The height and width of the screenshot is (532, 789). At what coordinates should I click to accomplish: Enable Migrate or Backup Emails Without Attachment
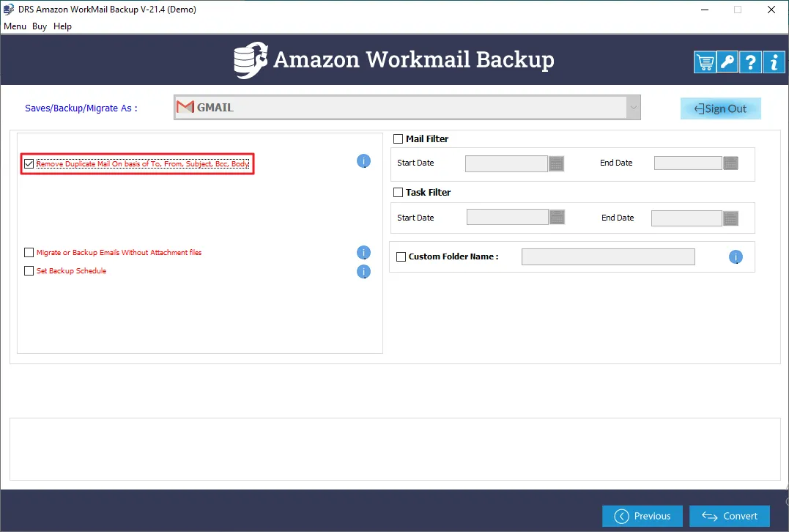[x=29, y=252]
